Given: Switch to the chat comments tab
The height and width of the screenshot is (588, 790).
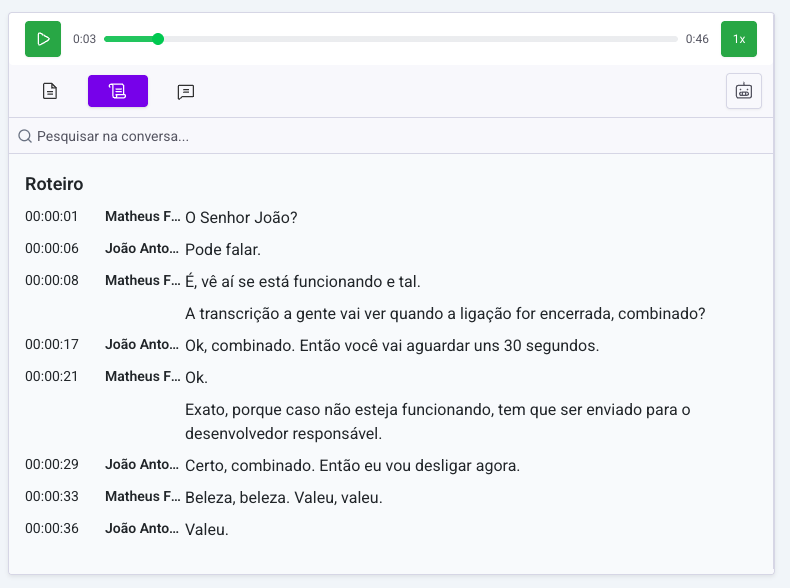Looking at the screenshot, I should coord(186,91).
